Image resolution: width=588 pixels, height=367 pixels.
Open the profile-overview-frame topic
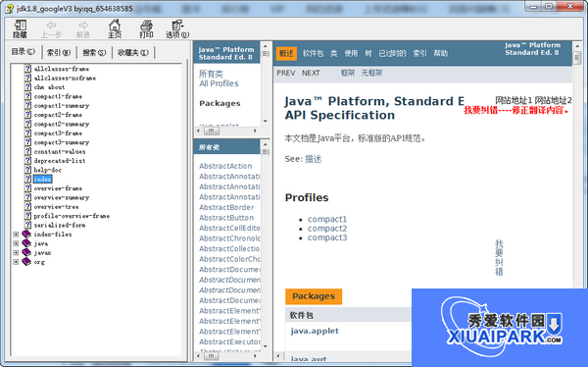click(x=72, y=216)
